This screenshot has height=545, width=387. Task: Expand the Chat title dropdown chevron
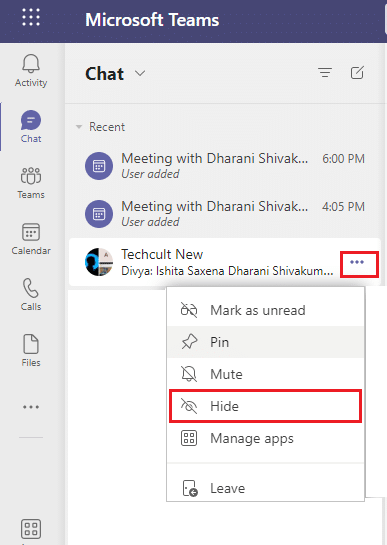pyautogui.click(x=140, y=73)
